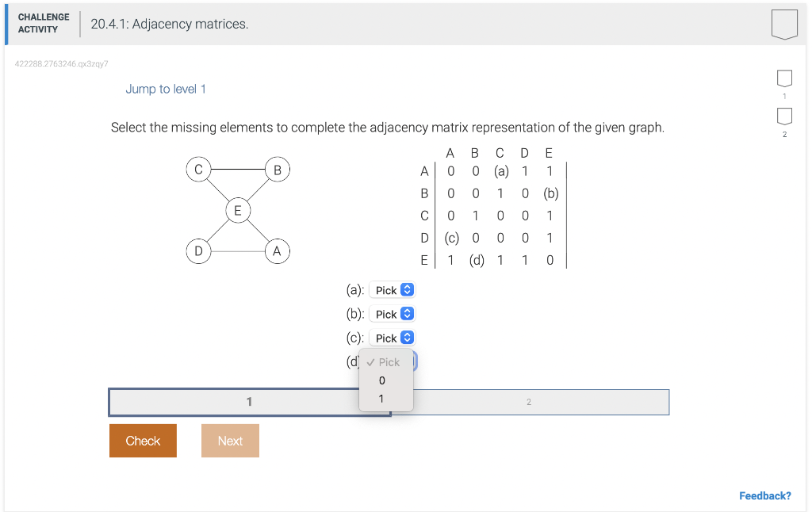
Task: Click the Check button
Action: pyautogui.click(x=143, y=441)
